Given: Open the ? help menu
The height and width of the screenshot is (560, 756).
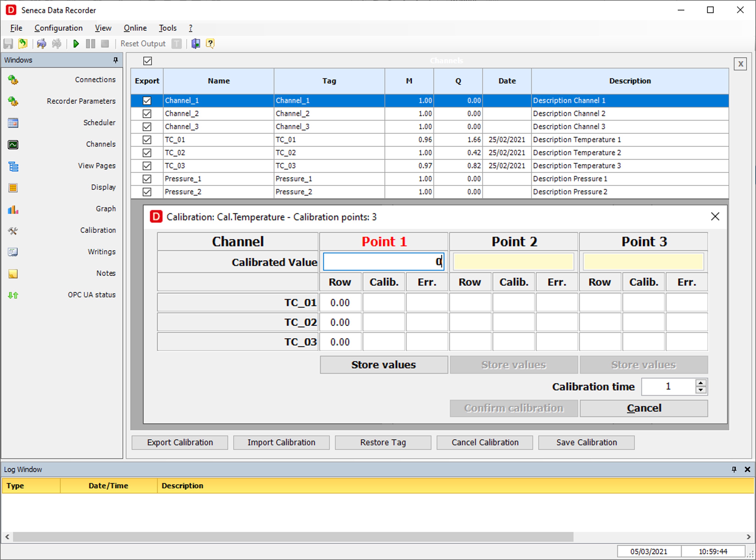Looking at the screenshot, I should click(x=190, y=28).
